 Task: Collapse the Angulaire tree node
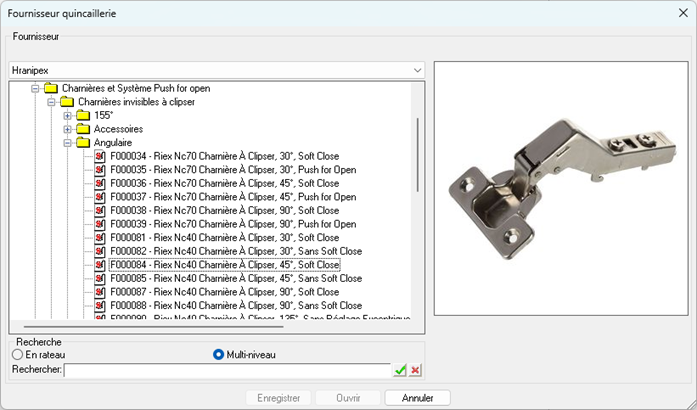pyautogui.click(x=68, y=143)
